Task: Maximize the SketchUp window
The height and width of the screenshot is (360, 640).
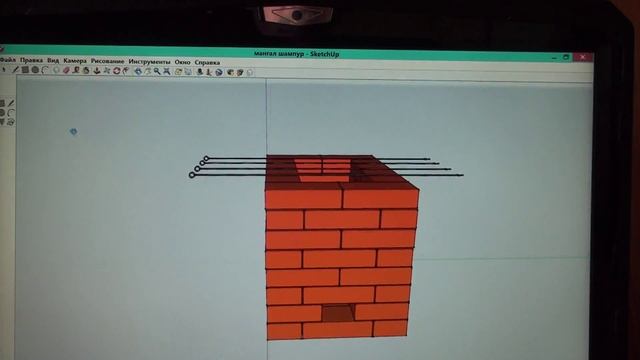Action: [x=566, y=57]
